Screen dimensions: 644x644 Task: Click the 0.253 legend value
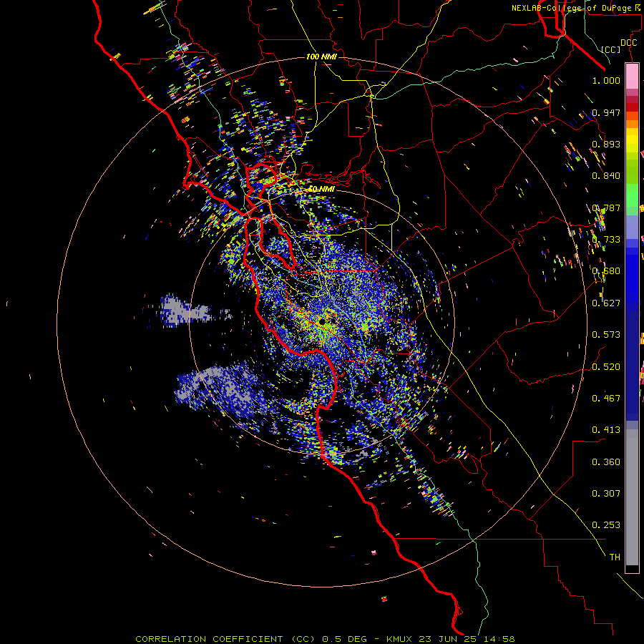tap(606, 525)
